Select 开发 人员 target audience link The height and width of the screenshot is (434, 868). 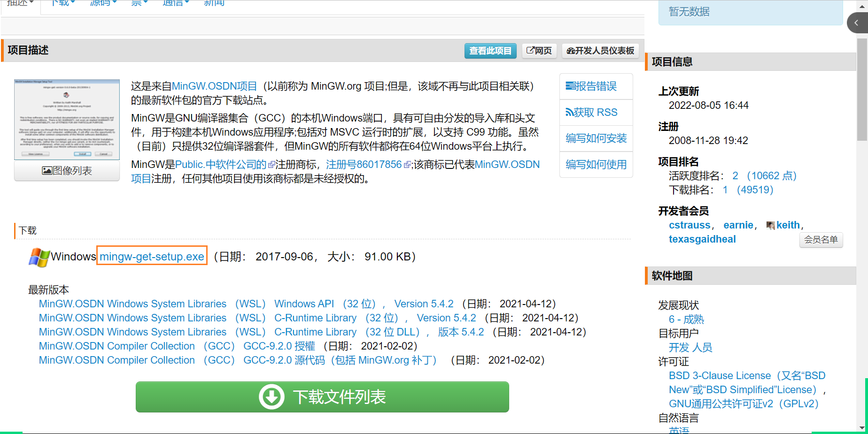tap(690, 348)
